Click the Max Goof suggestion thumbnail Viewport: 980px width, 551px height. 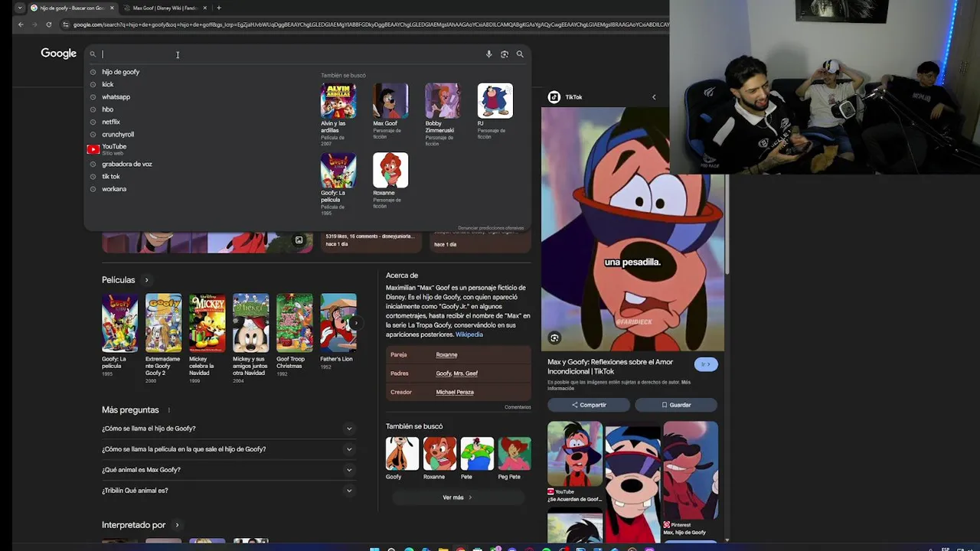click(x=390, y=101)
